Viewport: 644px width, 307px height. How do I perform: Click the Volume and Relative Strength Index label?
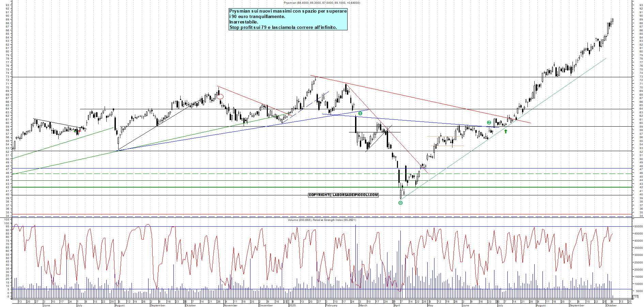[322, 220]
